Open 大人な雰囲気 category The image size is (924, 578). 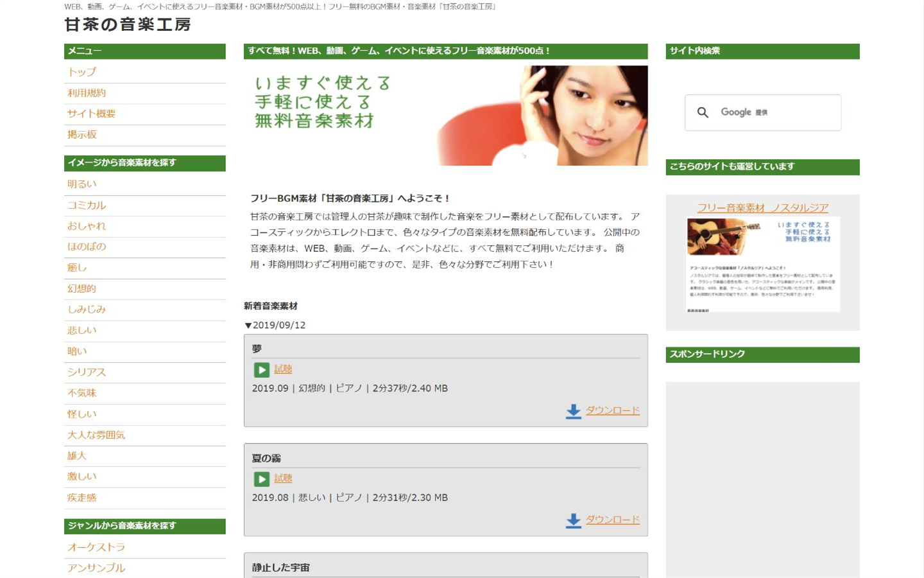click(x=96, y=435)
